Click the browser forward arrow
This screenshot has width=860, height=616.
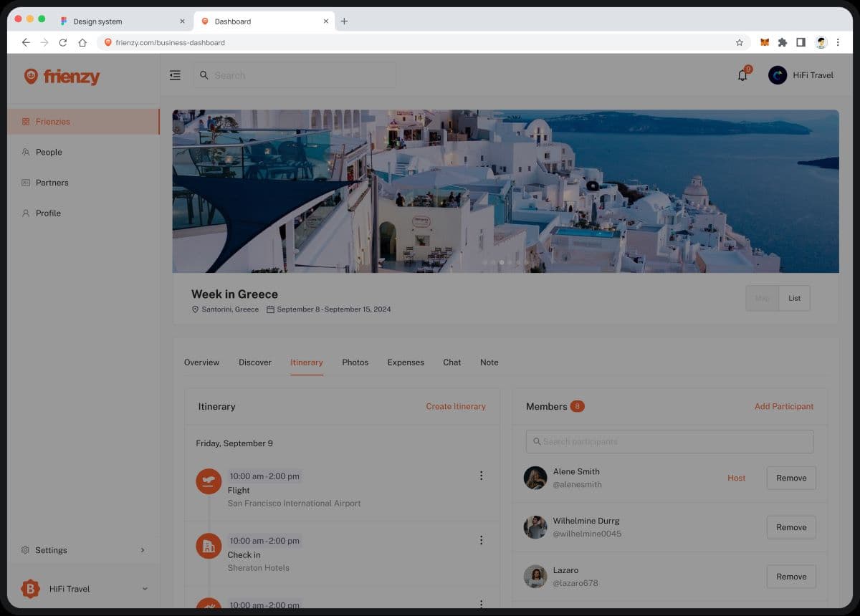coord(44,42)
